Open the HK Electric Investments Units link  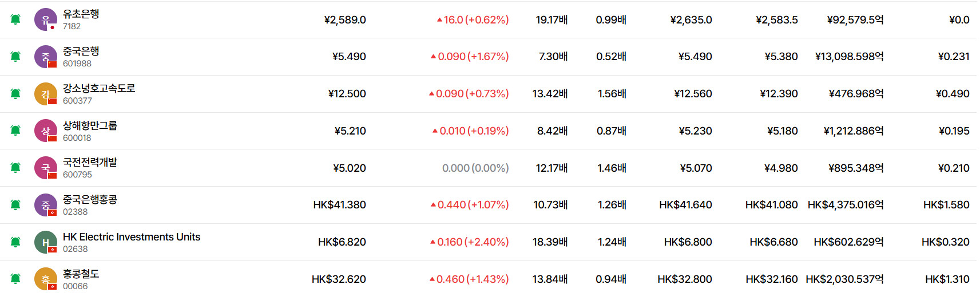[x=132, y=236]
